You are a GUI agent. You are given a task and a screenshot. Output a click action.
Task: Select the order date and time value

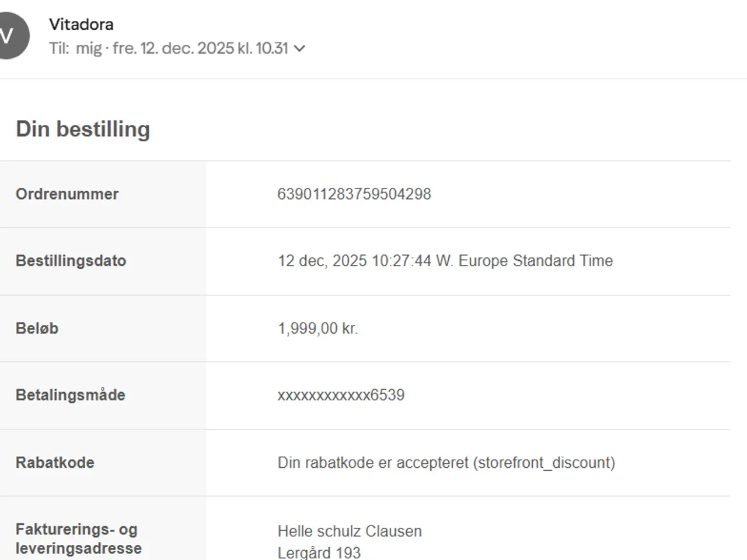445,261
